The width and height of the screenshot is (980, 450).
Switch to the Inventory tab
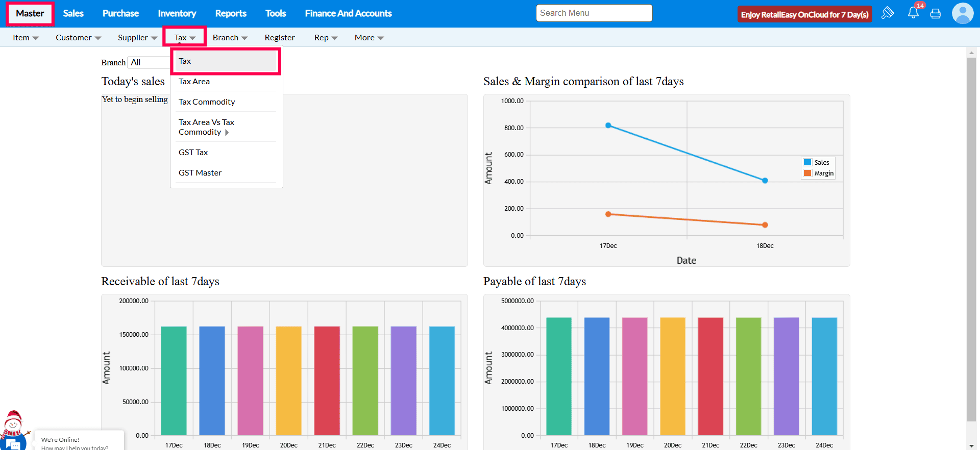177,13
